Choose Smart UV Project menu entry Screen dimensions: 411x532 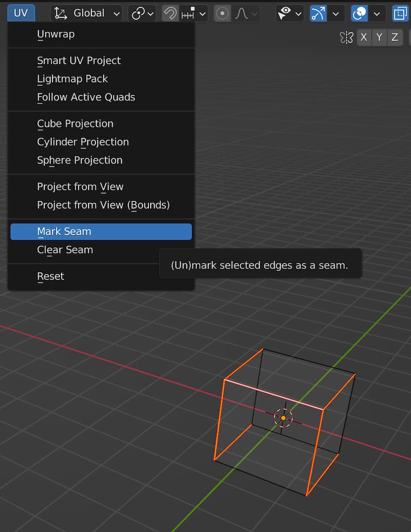(x=79, y=61)
